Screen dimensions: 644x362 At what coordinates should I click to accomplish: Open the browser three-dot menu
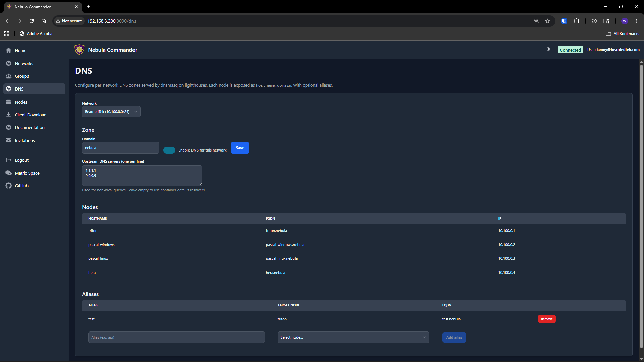click(637, 21)
